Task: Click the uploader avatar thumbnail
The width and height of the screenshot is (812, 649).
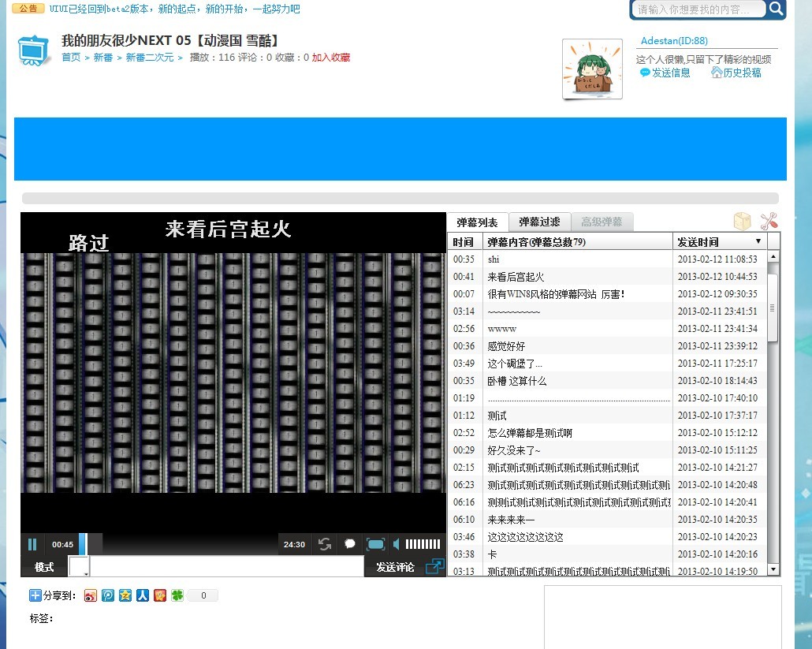Action: pos(592,69)
